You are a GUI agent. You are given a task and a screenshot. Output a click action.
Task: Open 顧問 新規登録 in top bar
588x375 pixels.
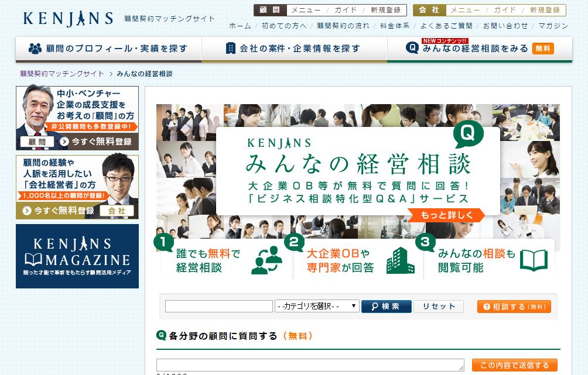pos(386,10)
